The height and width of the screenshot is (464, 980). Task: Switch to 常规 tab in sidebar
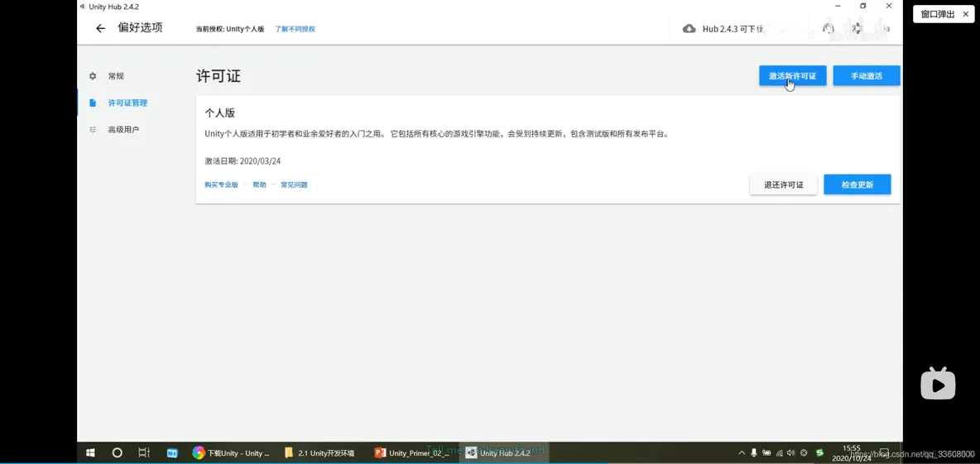pos(116,76)
